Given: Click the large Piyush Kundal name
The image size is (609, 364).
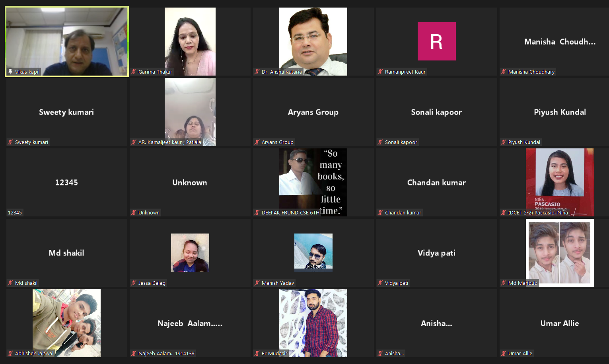Looking at the screenshot, I should [x=560, y=112].
